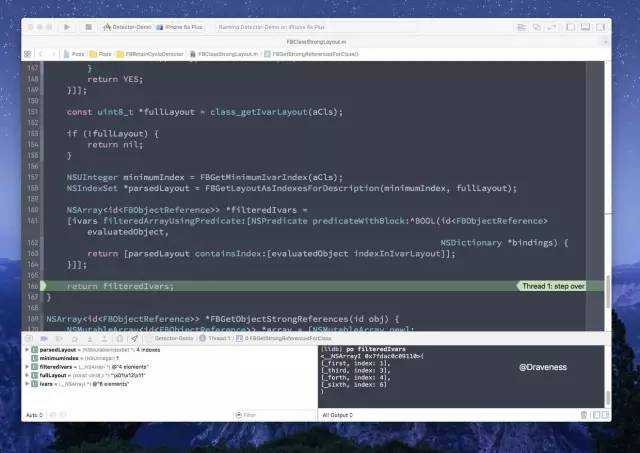Click the 'Thread 1: step over' annotation
The width and height of the screenshot is (640, 453).
point(551,286)
